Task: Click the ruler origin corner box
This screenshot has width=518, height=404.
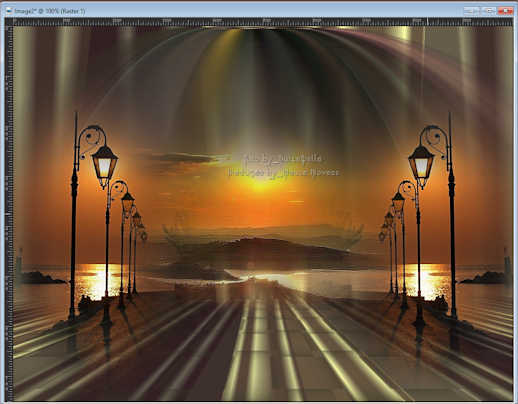Action: 9,22
